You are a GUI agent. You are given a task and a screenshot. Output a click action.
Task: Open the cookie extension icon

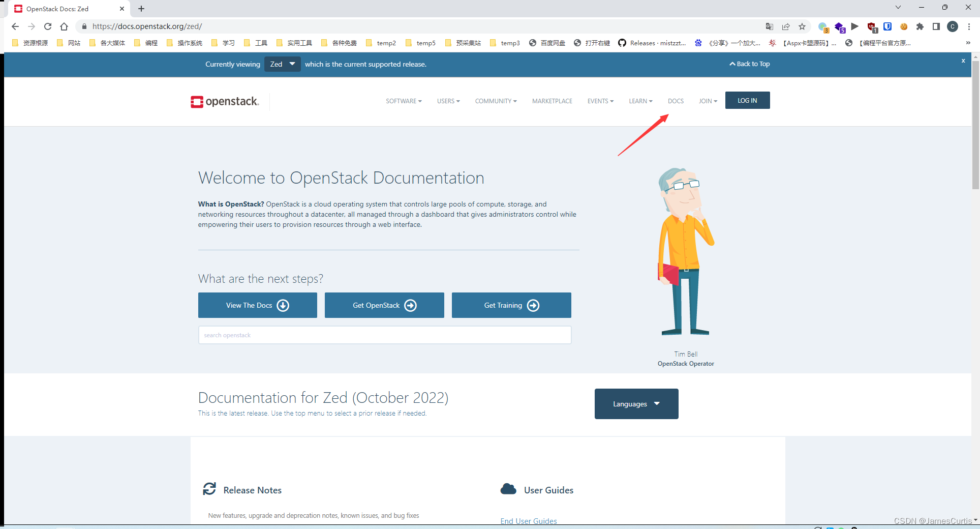[904, 26]
